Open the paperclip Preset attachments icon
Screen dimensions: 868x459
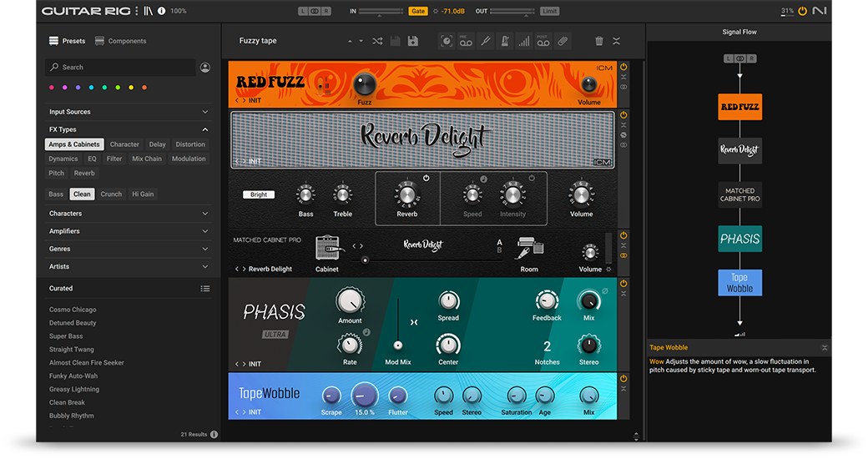click(x=563, y=41)
